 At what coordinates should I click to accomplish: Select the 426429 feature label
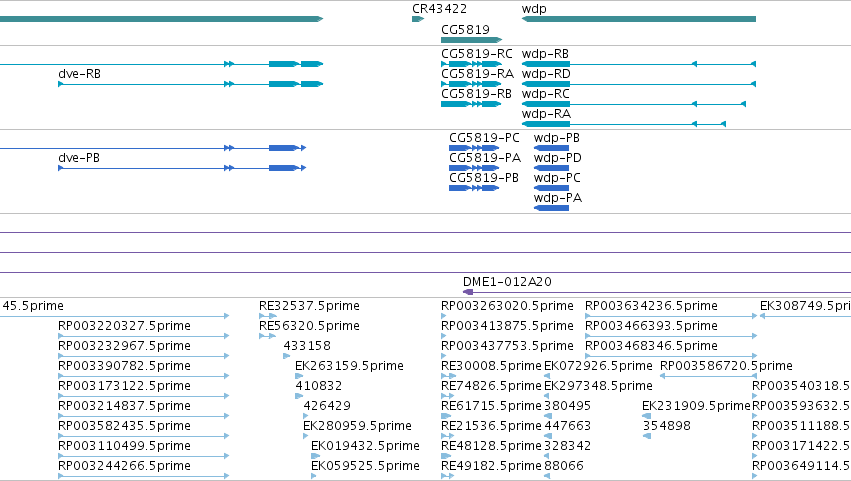(327, 406)
